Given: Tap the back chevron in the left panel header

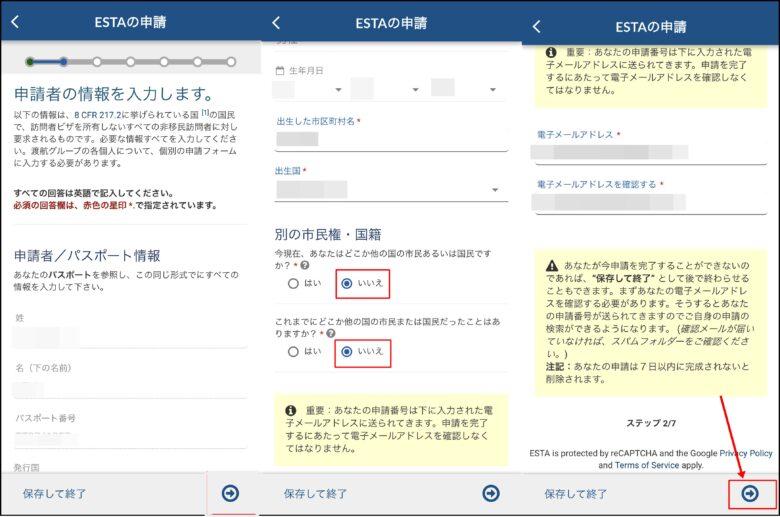Looking at the screenshot, I should (16, 22).
